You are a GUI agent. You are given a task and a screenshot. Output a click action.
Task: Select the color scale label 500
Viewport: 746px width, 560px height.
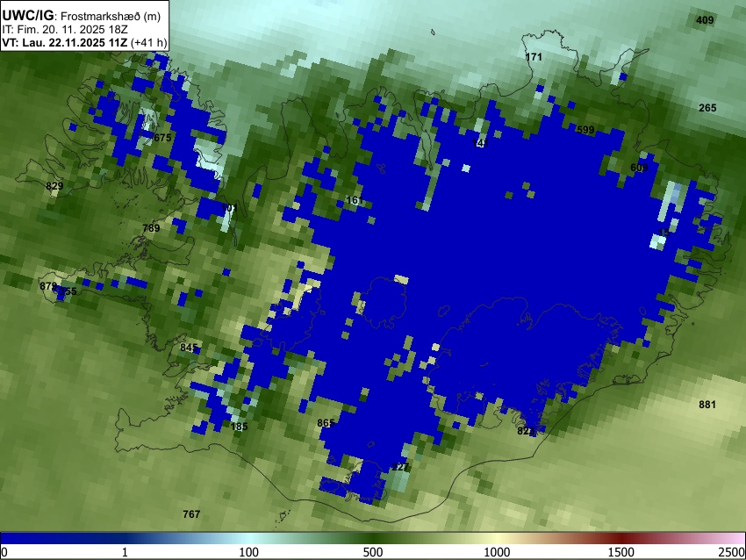pyautogui.click(x=372, y=552)
